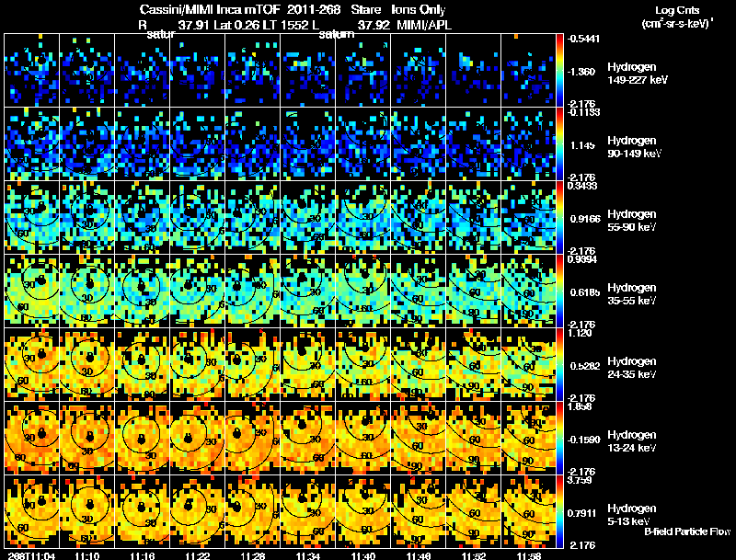Image resolution: width=736 pixels, height=560 pixels.
Task: Click the 11:16 panel in 5-13 keV row
Action: click(x=142, y=511)
